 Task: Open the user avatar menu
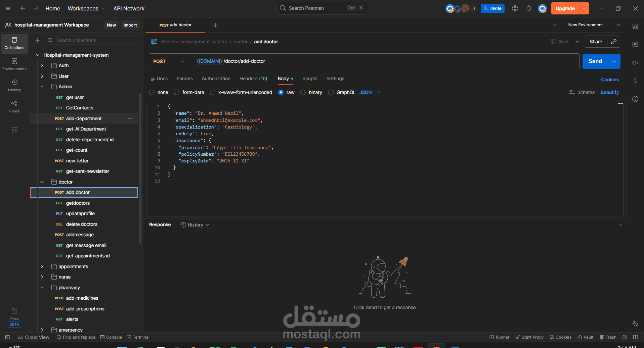[x=542, y=8]
